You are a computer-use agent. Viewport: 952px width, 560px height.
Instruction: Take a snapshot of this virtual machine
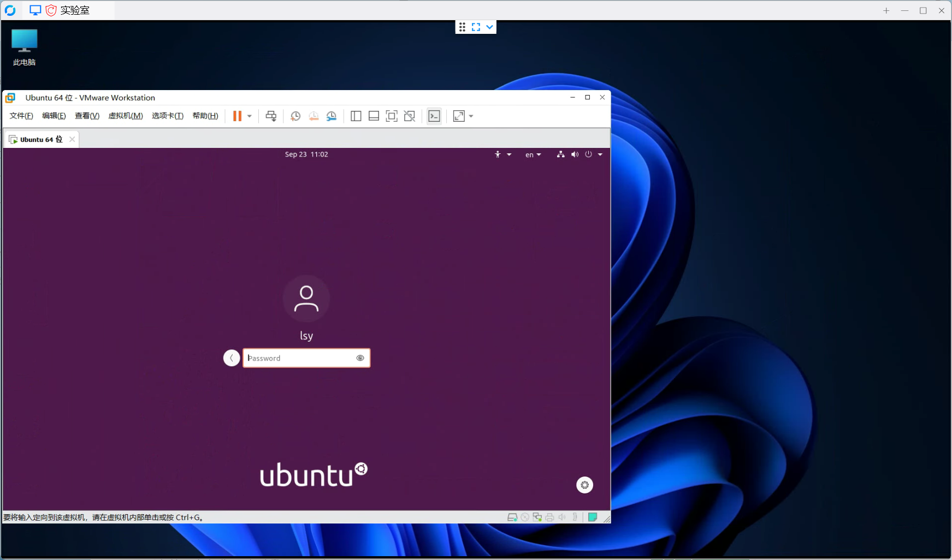pyautogui.click(x=295, y=116)
